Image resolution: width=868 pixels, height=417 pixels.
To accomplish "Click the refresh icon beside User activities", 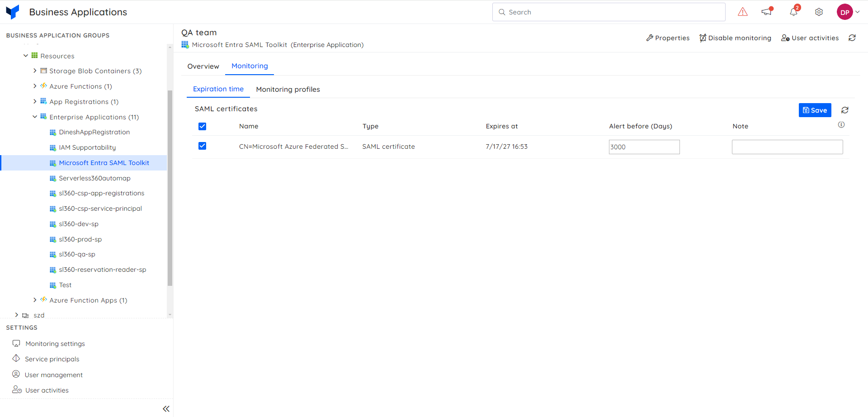I will 852,38.
